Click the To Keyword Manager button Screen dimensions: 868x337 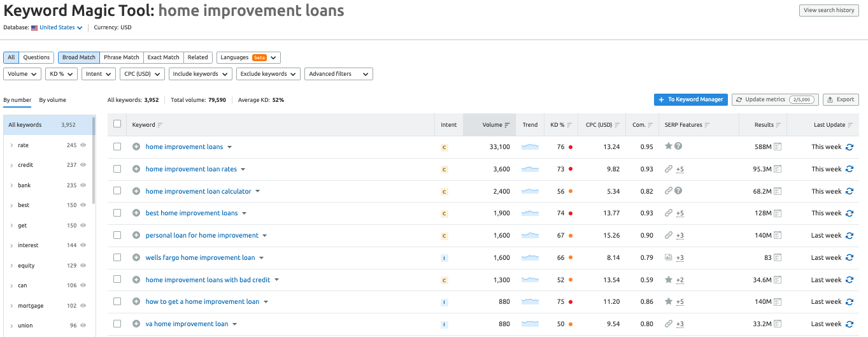coord(690,99)
